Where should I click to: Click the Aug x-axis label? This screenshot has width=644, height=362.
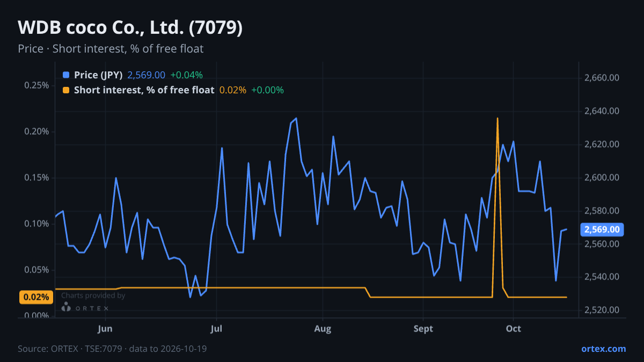click(323, 328)
